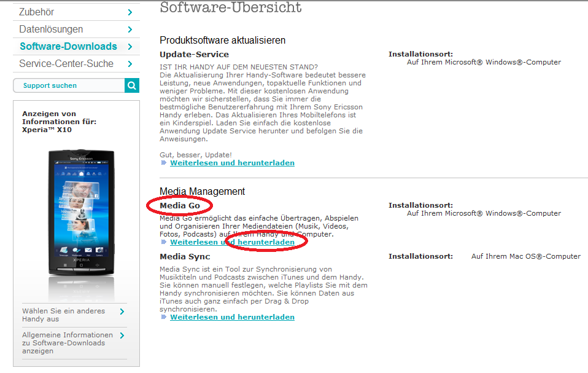The height and width of the screenshot is (373, 588).
Task: Expand the Datenlösungen chevron arrow
Action: pyautogui.click(x=130, y=29)
